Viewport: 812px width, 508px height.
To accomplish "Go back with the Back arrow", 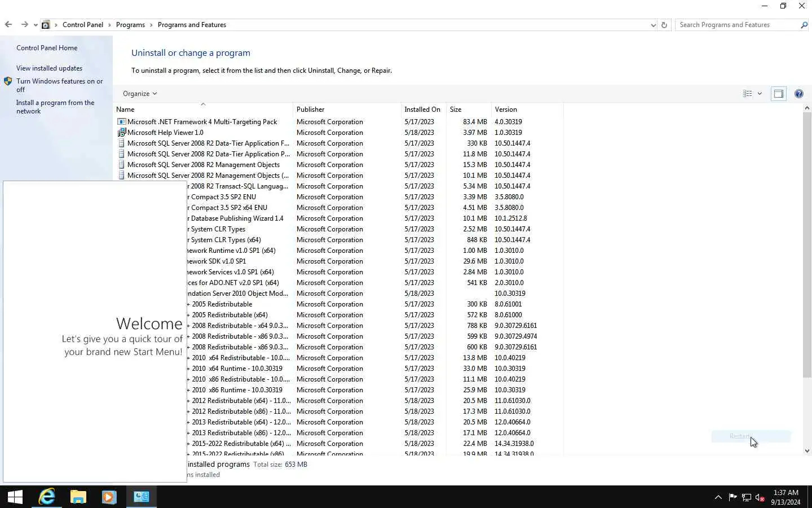I will (8, 24).
